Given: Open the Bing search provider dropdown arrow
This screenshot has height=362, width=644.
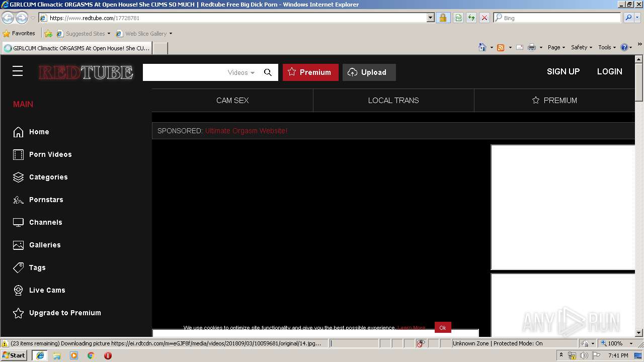Looking at the screenshot, I should (x=637, y=18).
